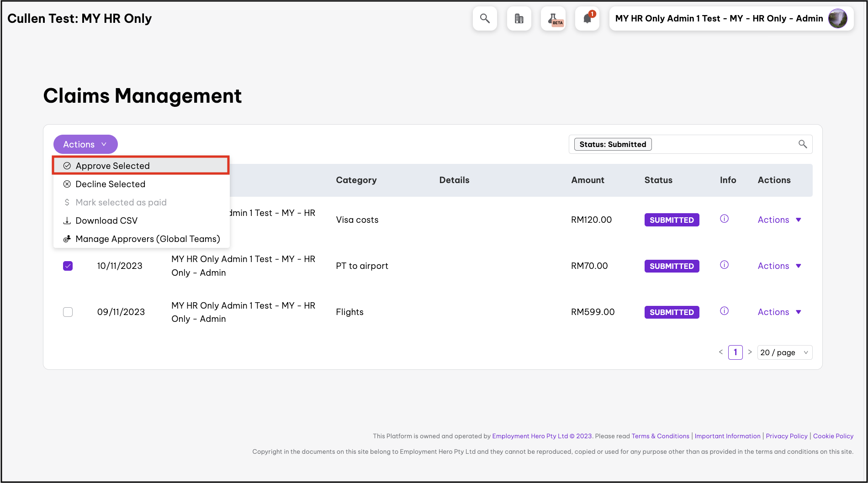Image resolution: width=868 pixels, height=483 pixels.
Task: Expand Actions for the RM120.00 claim
Action: (779, 220)
